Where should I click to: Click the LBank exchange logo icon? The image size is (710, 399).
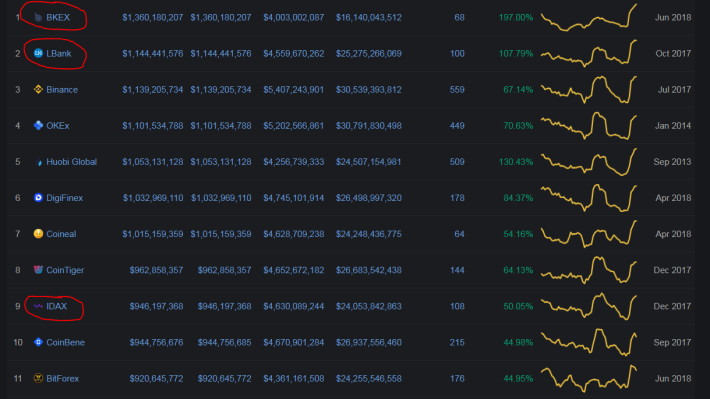tap(38, 53)
